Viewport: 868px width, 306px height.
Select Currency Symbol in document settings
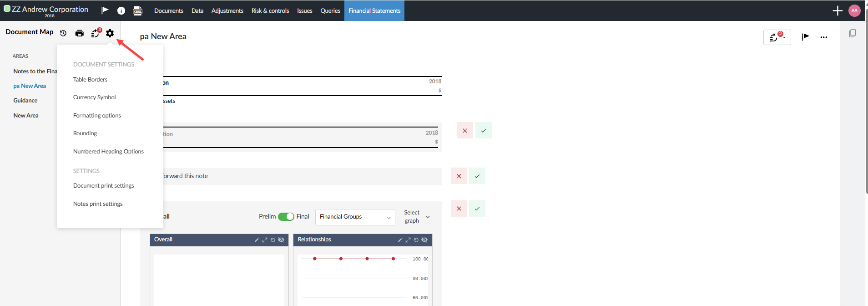95,97
